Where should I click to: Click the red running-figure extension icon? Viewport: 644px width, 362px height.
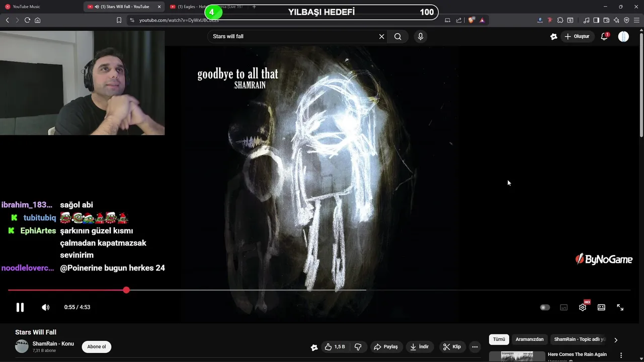tap(550, 20)
